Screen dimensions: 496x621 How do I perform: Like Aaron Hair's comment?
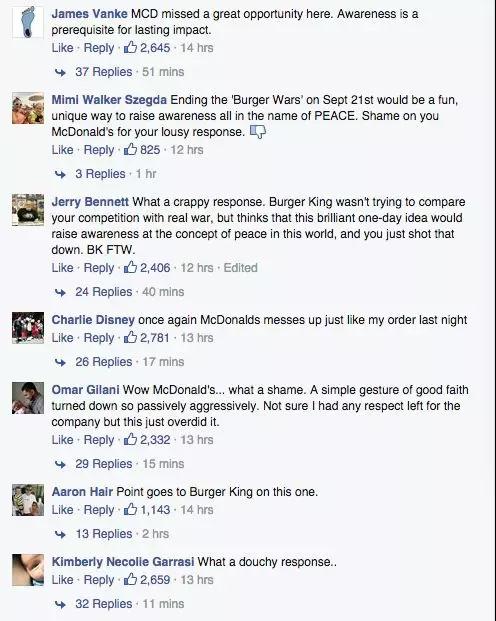pyautogui.click(x=63, y=510)
